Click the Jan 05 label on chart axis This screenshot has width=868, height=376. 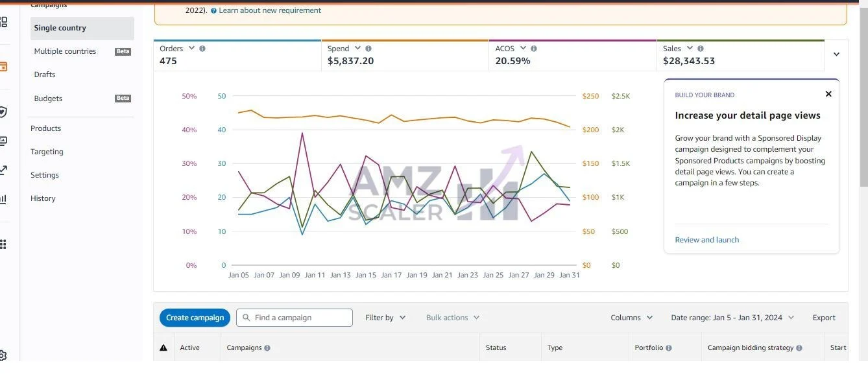[x=238, y=275]
